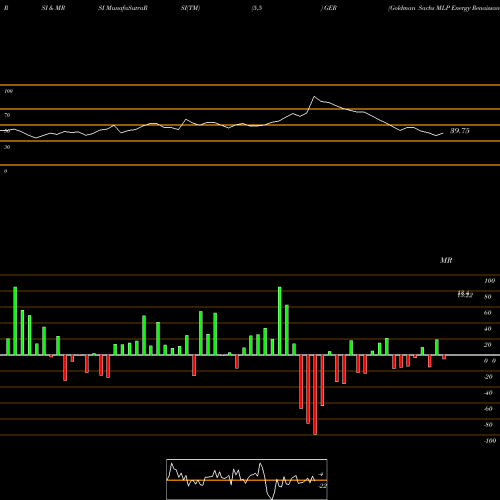Click the MR panel label

446,260
